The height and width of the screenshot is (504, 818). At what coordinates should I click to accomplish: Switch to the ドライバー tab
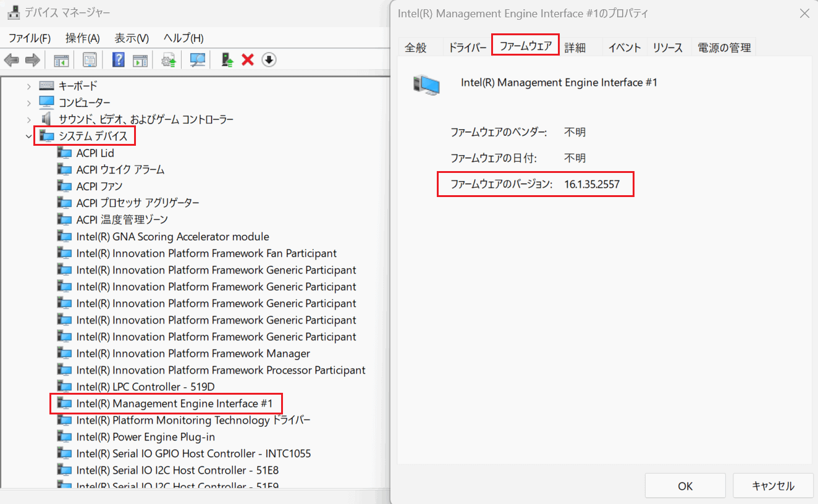pos(468,48)
